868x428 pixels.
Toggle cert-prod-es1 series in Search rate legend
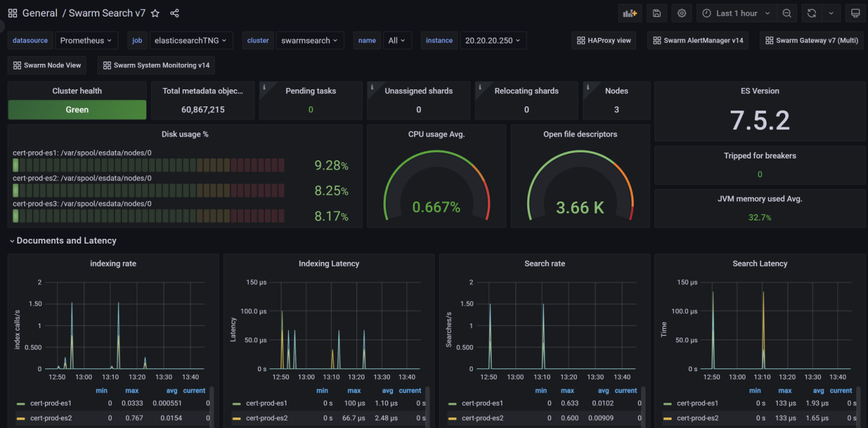(x=483, y=403)
